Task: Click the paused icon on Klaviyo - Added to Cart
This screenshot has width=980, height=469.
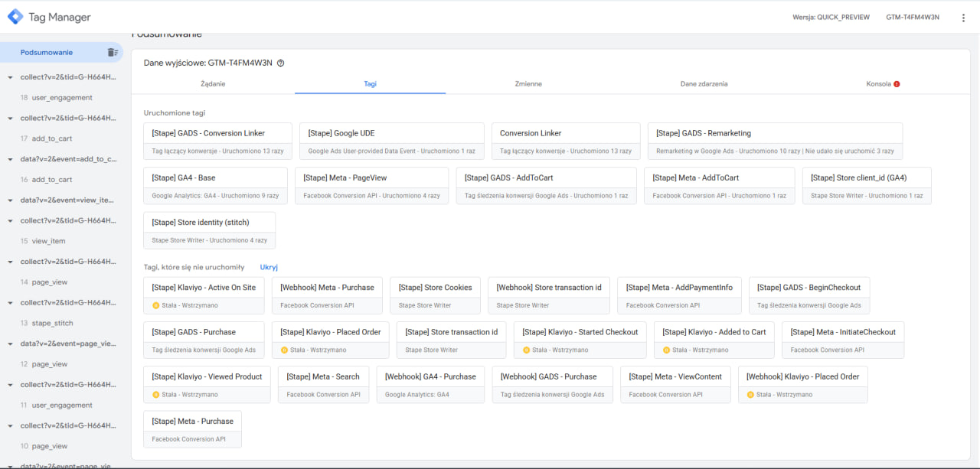Action: pos(666,350)
